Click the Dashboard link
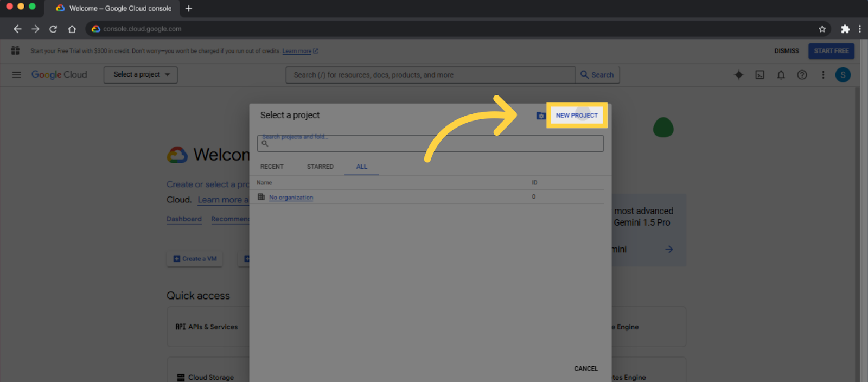Viewport: 868px width, 382px height. point(184,219)
